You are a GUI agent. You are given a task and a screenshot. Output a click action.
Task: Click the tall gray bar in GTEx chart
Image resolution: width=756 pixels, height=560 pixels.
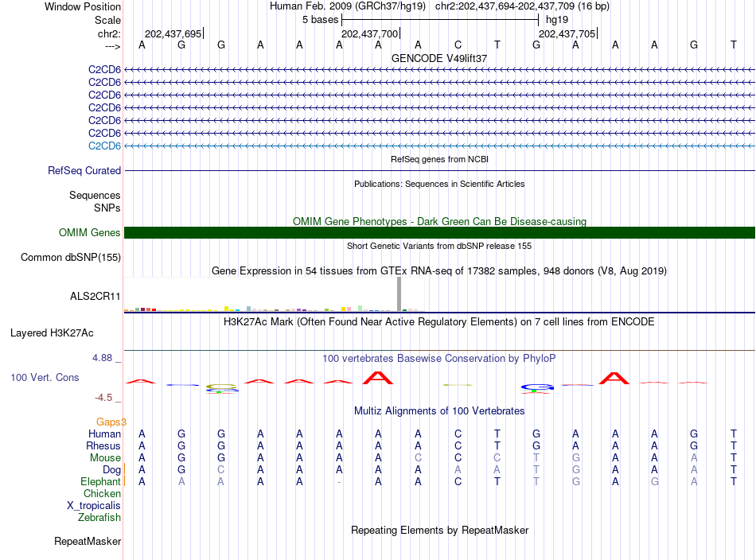coord(399,294)
